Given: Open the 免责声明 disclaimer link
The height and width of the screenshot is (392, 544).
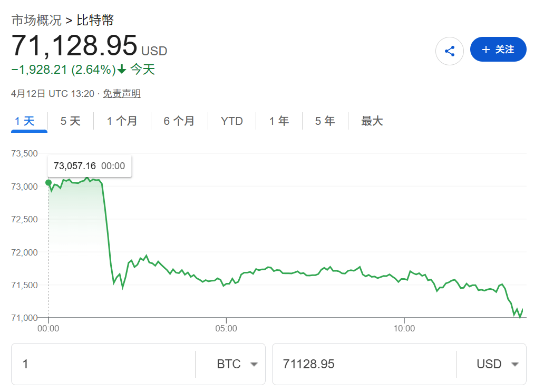Looking at the screenshot, I should [121, 93].
